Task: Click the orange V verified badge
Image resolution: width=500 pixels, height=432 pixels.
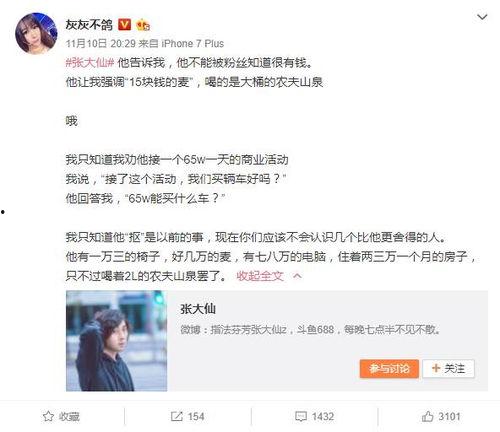Action: click(x=125, y=25)
